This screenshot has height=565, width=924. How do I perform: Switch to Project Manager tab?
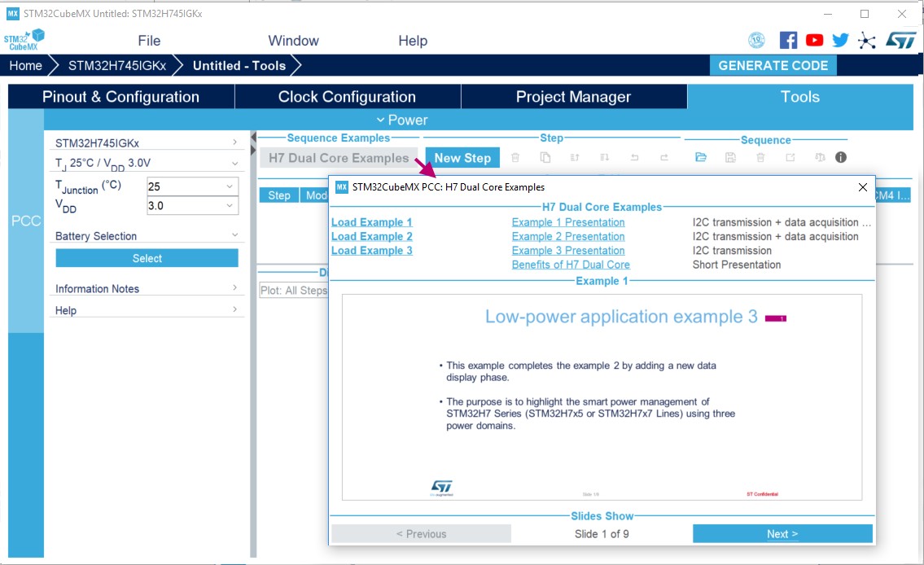click(x=573, y=97)
